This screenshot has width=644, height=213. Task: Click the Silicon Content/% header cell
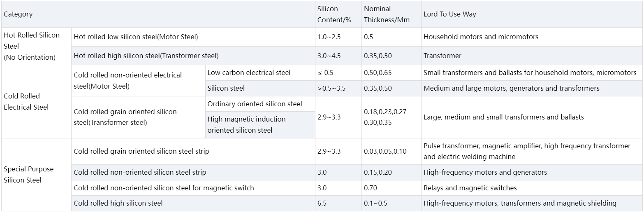coord(328,14)
